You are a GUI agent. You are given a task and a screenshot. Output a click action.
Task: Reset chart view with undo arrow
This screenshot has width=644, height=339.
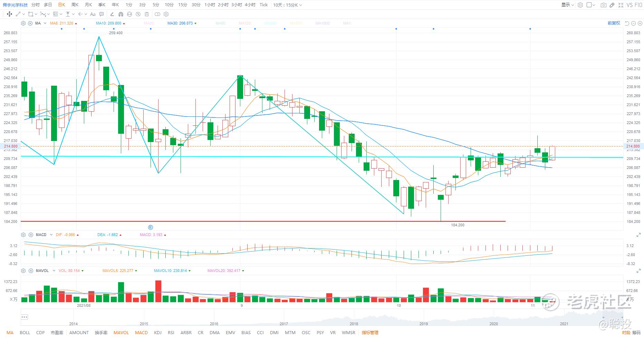pos(627,23)
